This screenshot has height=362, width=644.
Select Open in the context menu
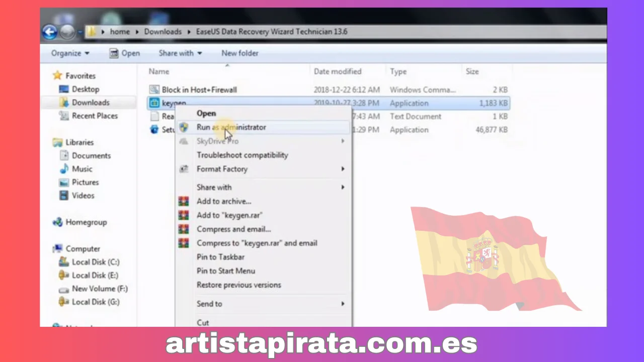(x=206, y=114)
